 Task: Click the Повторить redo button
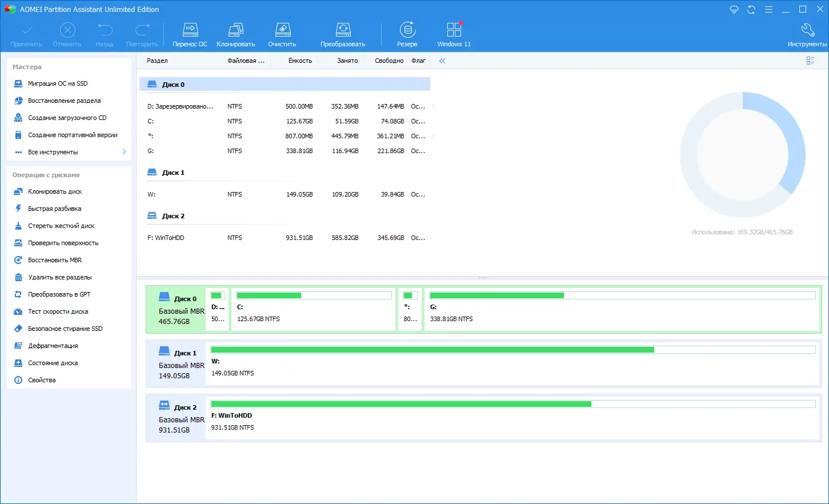[x=142, y=35]
